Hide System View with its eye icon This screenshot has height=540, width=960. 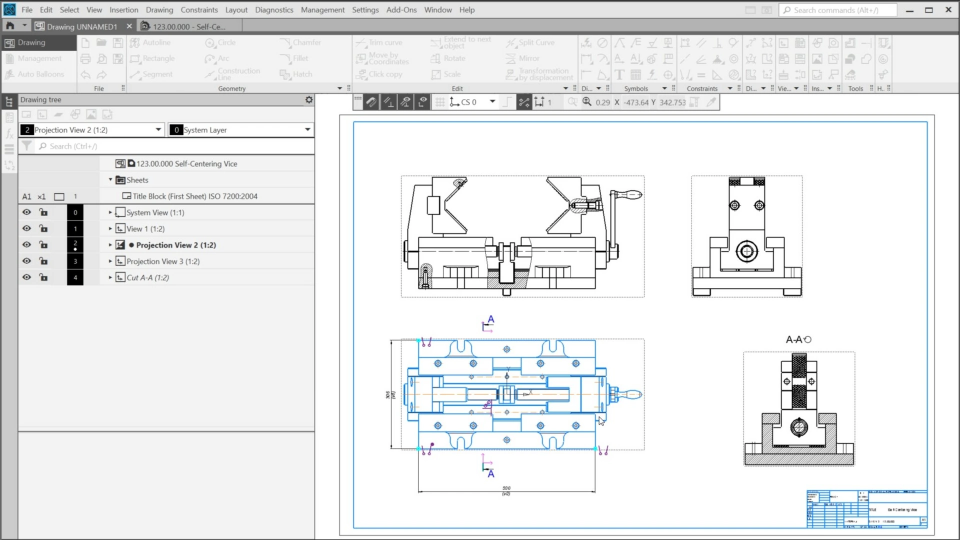[27, 213]
